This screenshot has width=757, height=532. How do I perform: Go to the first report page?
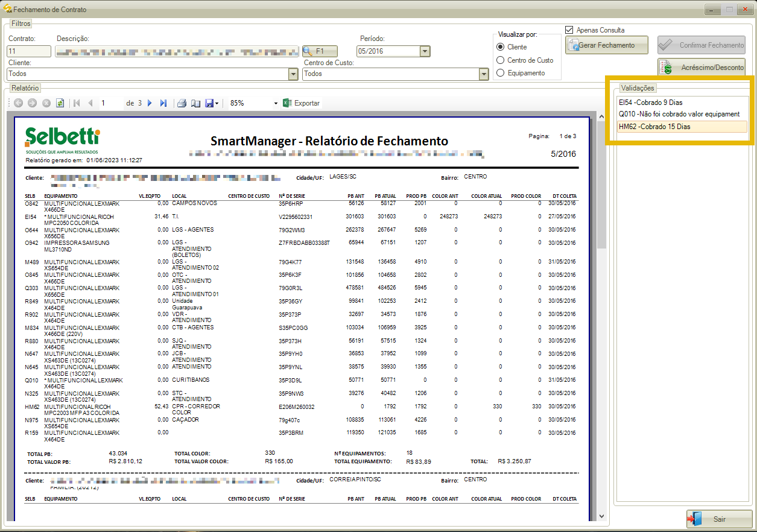coord(77,103)
